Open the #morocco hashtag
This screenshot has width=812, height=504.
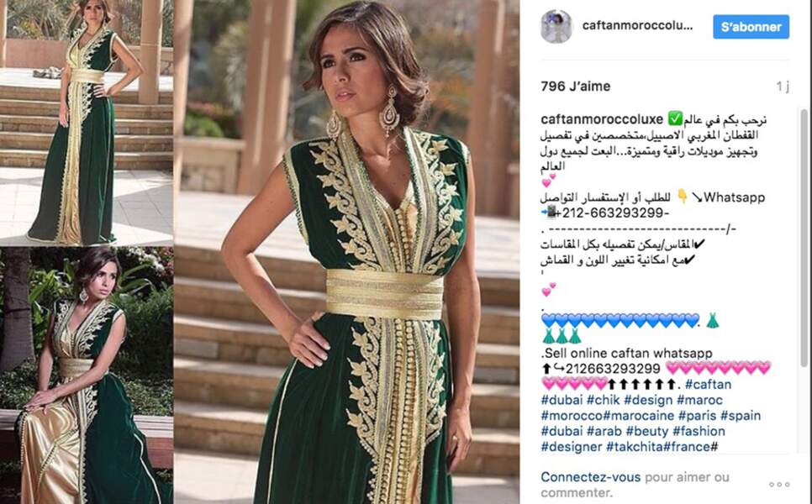pos(572,416)
